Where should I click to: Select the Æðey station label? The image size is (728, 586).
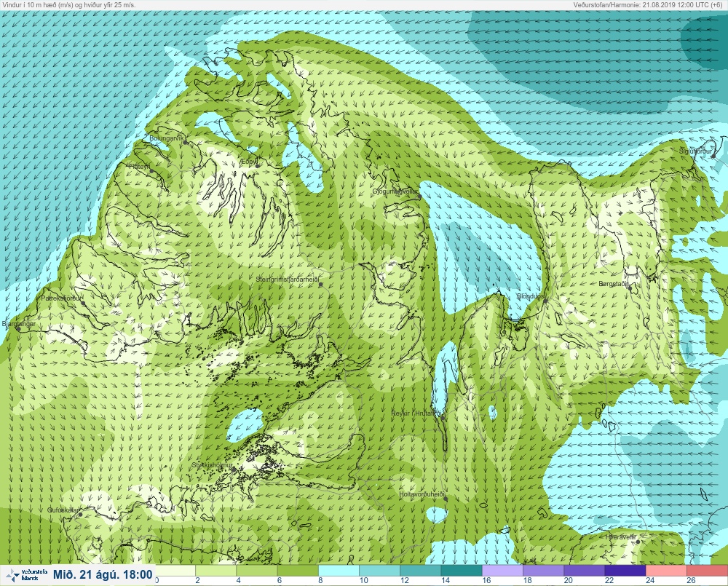click(248, 161)
